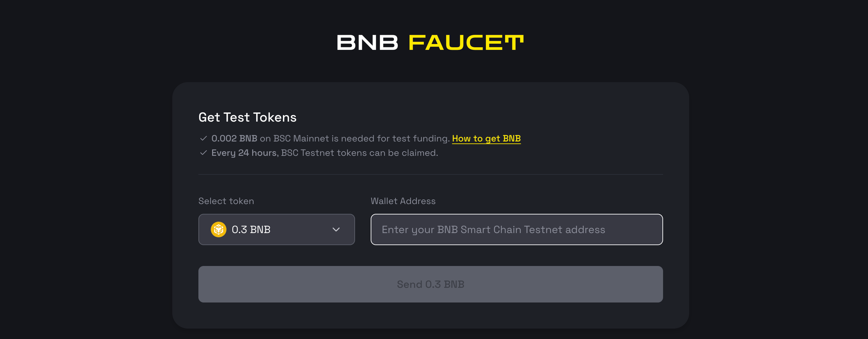Click the Get Test Tokens heading
This screenshot has width=868, height=339.
pos(247,117)
